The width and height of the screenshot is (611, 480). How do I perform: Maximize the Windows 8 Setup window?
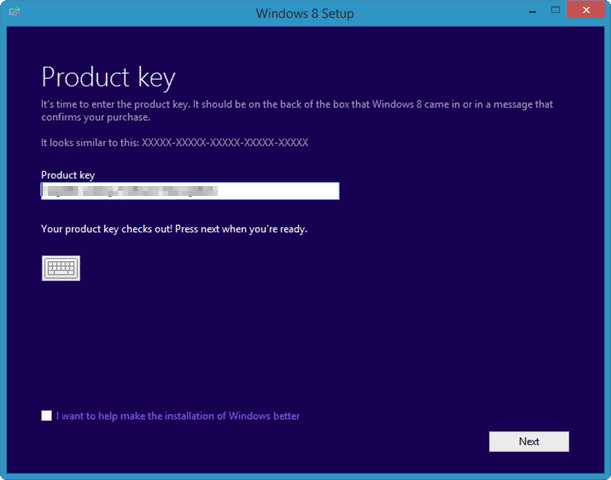tap(555, 11)
